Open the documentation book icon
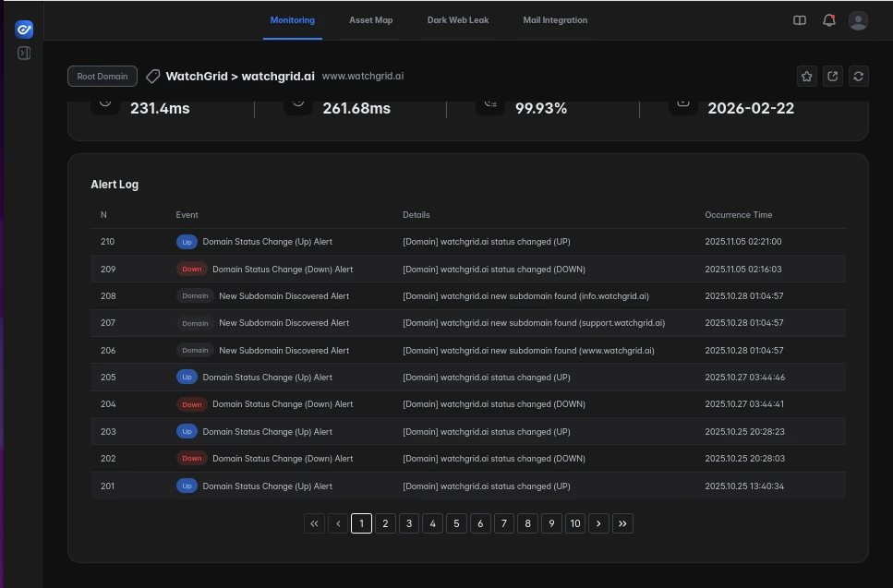Image resolution: width=893 pixels, height=588 pixels. 800,20
